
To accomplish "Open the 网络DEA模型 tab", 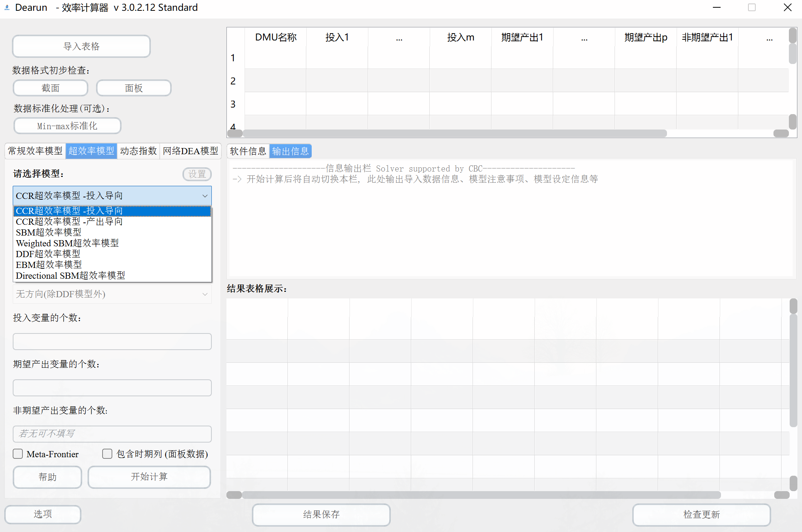I will pos(190,151).
